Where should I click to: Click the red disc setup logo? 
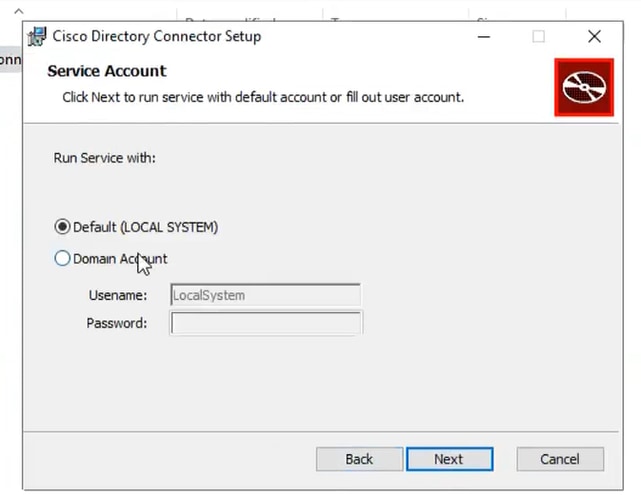tap(584, 87)
